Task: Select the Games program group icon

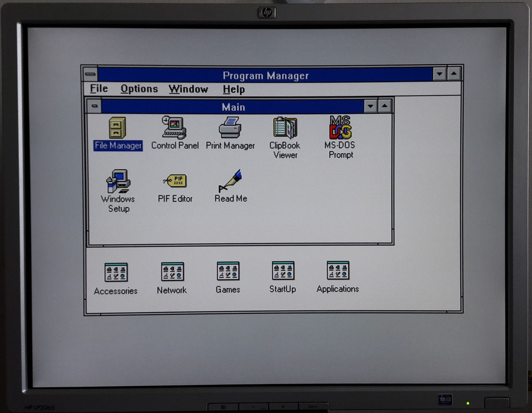Action: pyautogui.click(x=228, y=271)
